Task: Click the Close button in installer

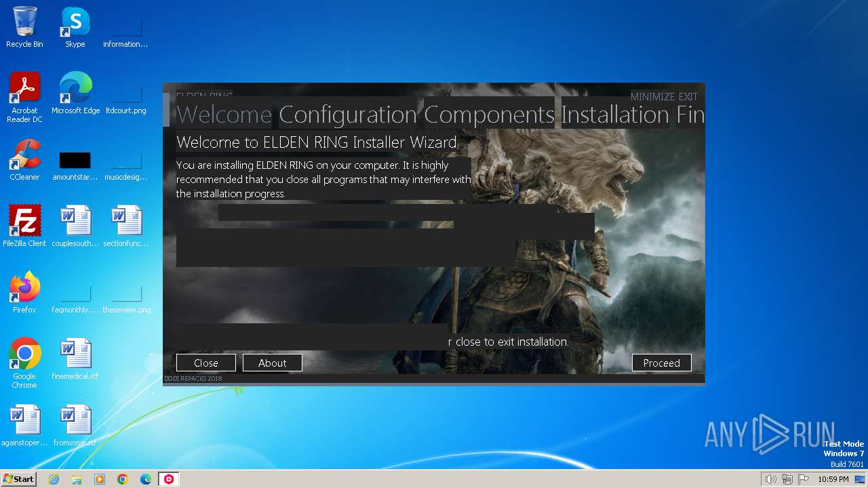Action: coord(206,363)
